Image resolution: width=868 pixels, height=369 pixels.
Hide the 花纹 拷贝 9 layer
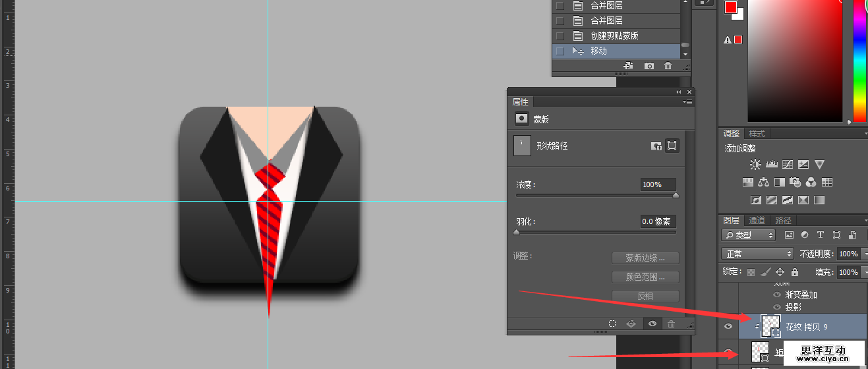(728, 326)
